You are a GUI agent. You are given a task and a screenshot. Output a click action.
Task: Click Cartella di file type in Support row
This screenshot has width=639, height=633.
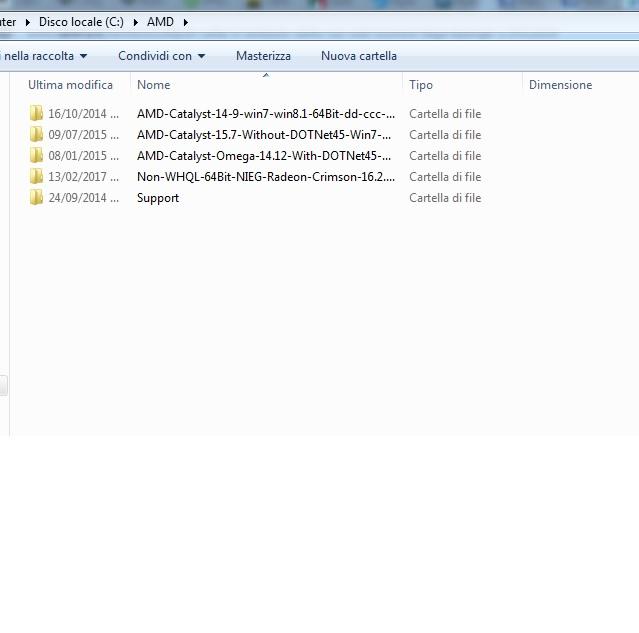[x=445, y=198]
